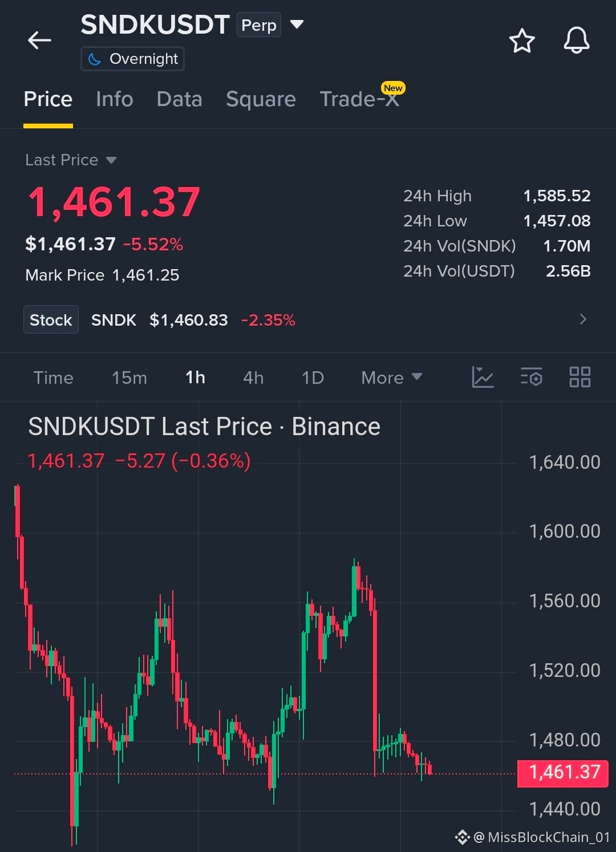Tap the 1,520.00 price axis label
The width and height of the screenshot is (616, 852).
click(x=565, y=670)
